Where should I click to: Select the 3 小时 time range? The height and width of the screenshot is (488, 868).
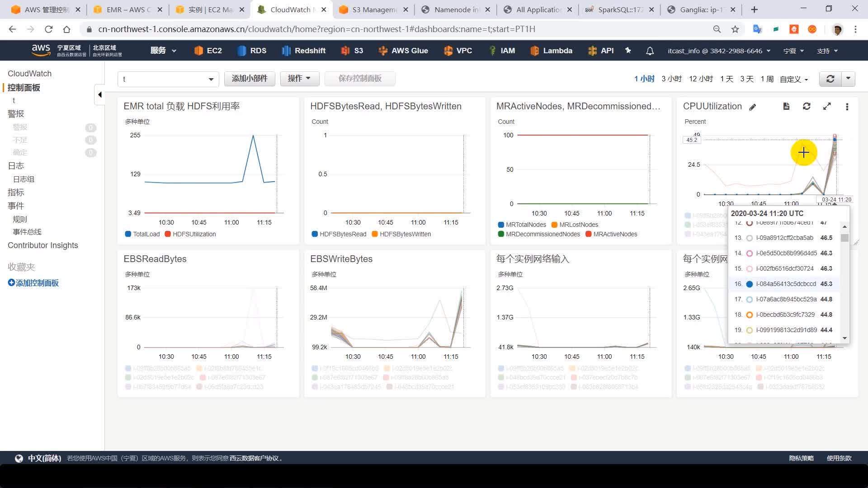pos(671,79)
